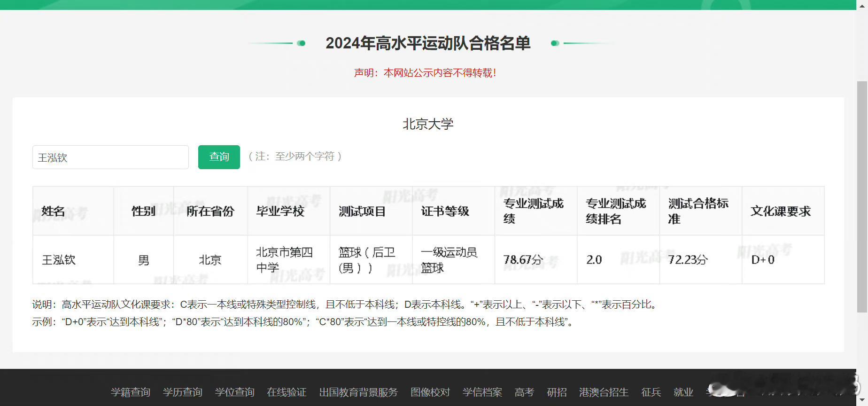This screenshot has width=868, height=406.
Task: Click the scrollbar down arrow
Action: (x=862, y=401)
